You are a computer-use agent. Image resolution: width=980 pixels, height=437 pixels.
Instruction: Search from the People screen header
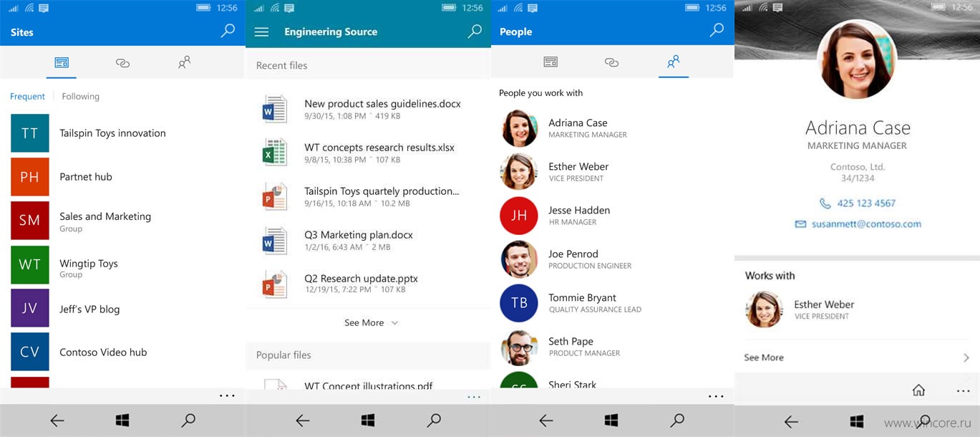point(717,31)
